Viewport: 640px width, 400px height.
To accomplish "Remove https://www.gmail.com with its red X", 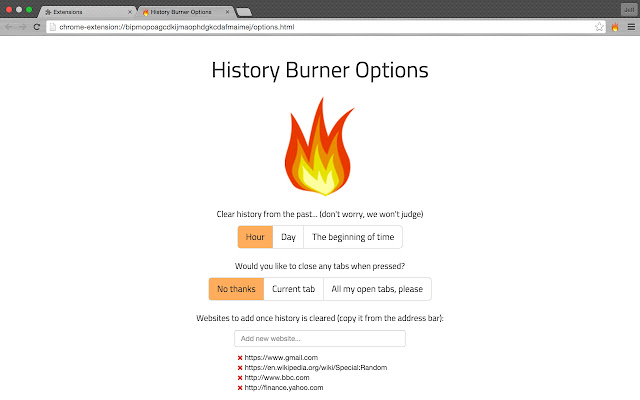I will point(240,358).
